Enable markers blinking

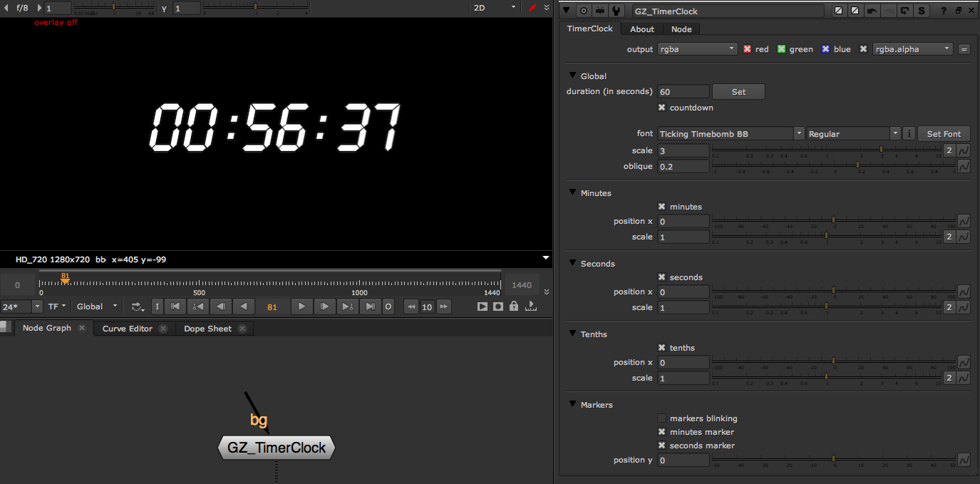pyautogui.click(x=661, y=418)
